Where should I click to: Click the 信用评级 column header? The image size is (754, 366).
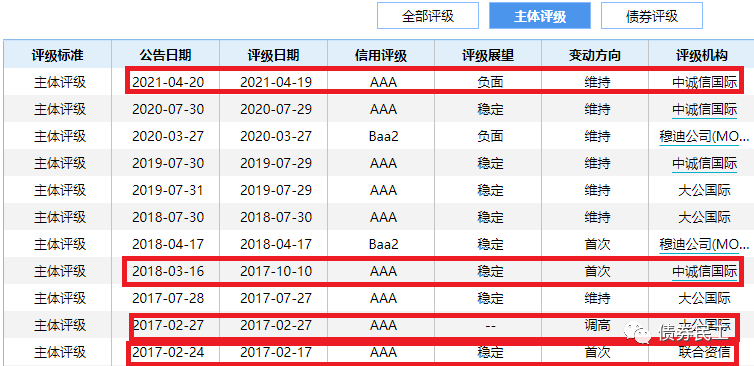pyautogui.click(x=381, y=55)
